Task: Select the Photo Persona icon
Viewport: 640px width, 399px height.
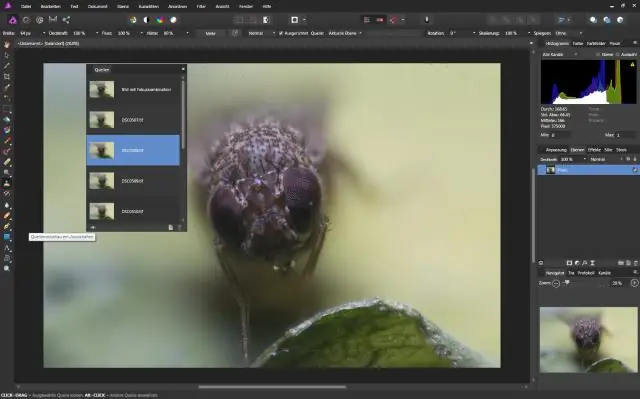Action: 13,20
